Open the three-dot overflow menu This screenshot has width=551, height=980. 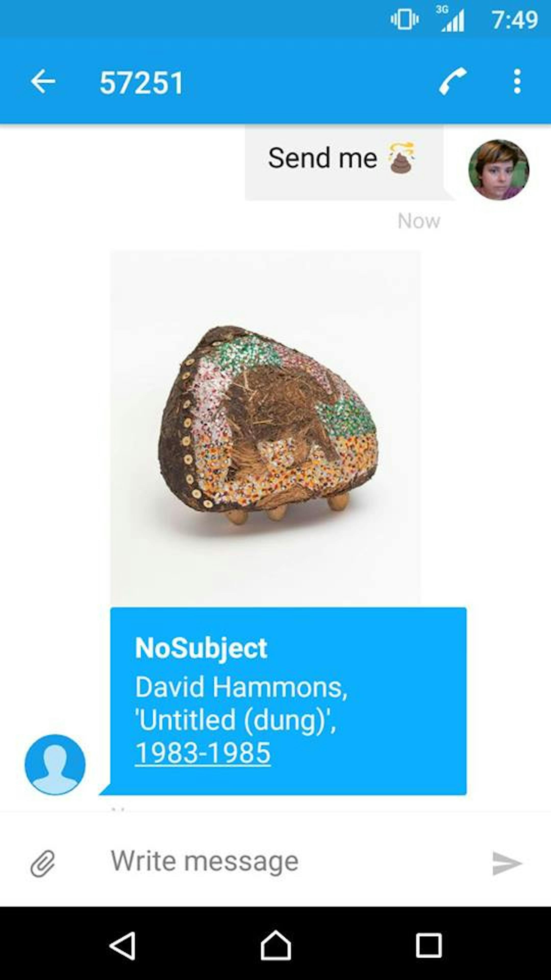(x=517, y=81)
